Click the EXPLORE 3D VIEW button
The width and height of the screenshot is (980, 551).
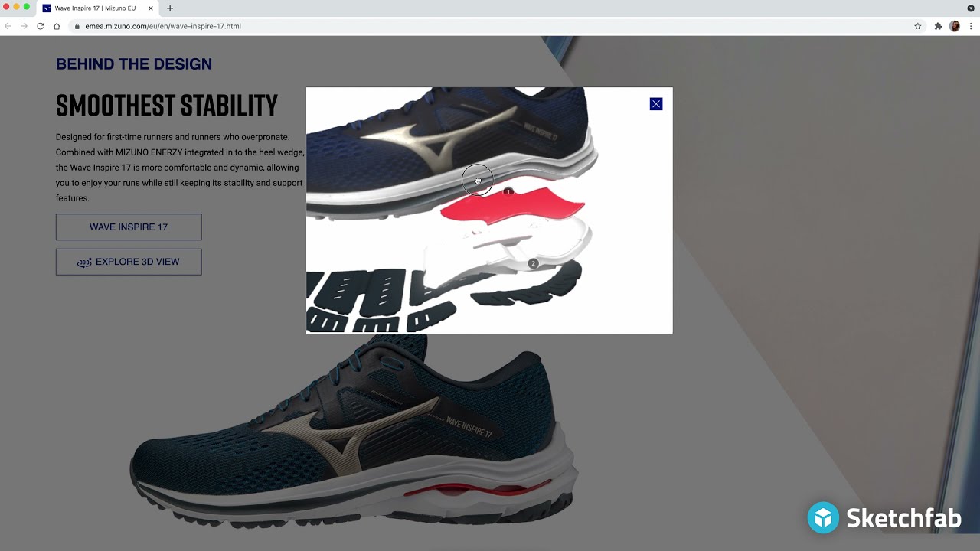pyautogui.click(x=129, y=262)
